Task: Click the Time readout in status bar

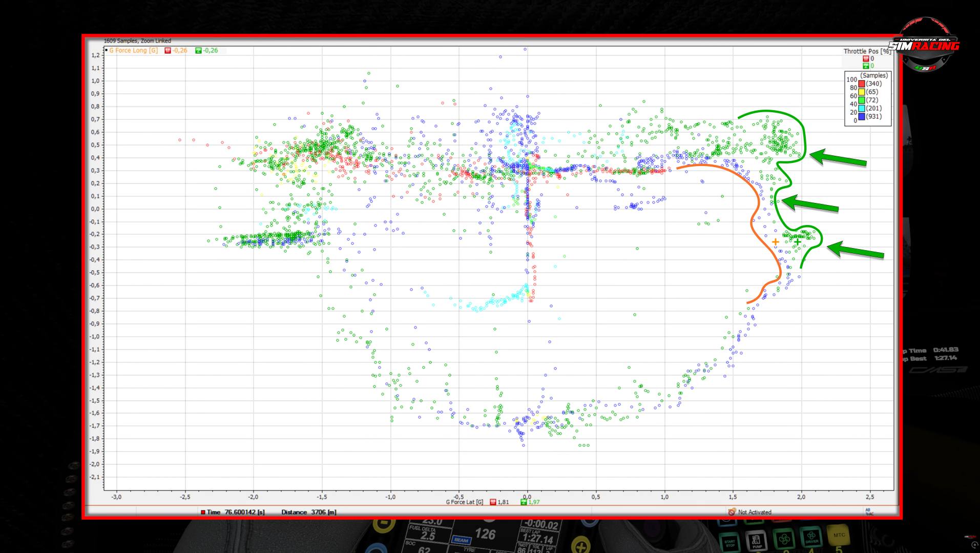Action: click(x=233, y=512)
